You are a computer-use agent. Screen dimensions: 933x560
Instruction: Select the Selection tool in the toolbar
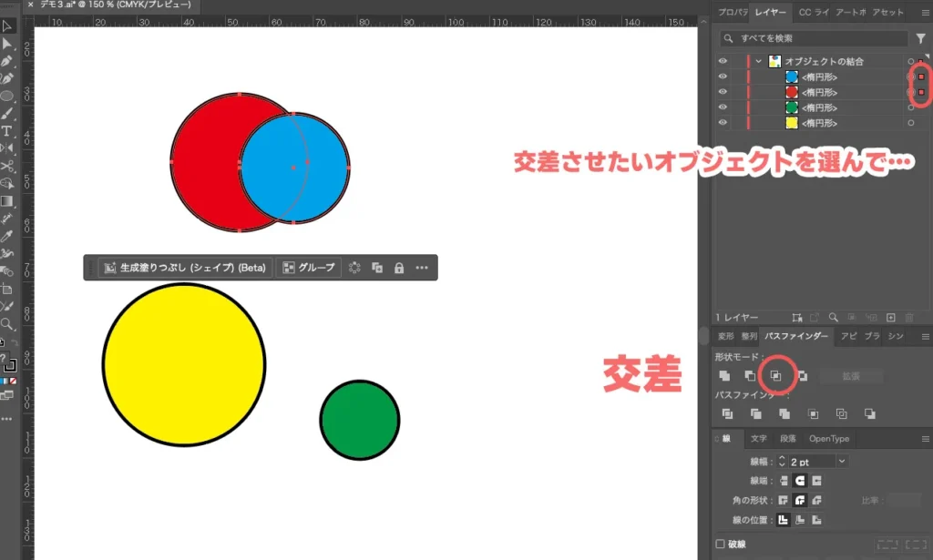9,25
